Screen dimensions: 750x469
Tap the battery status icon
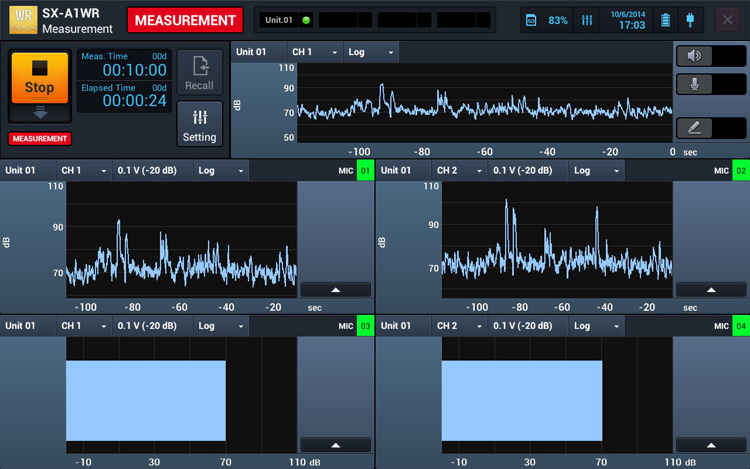(665, 20)
